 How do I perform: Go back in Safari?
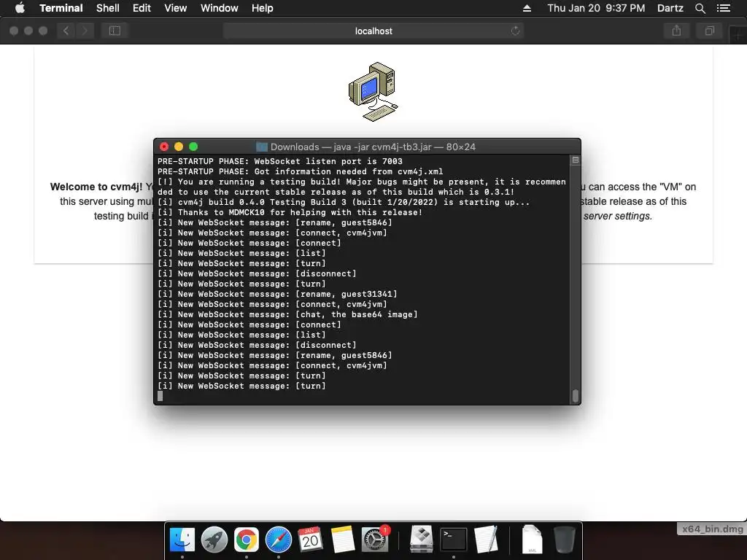(66, 31)
